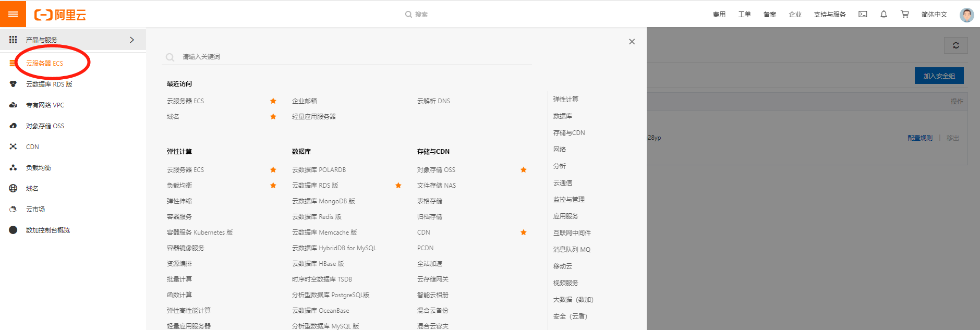The height and width of the screenshot is (330, 980).
Task: Click the CDN sidebar icon
Action: (x=13, y=146)
